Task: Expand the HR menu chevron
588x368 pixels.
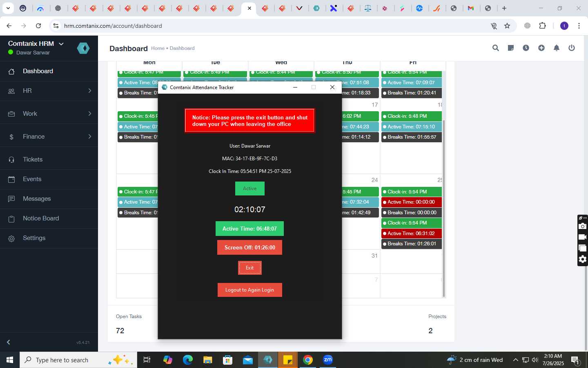Action: click(x=90, y=91)
